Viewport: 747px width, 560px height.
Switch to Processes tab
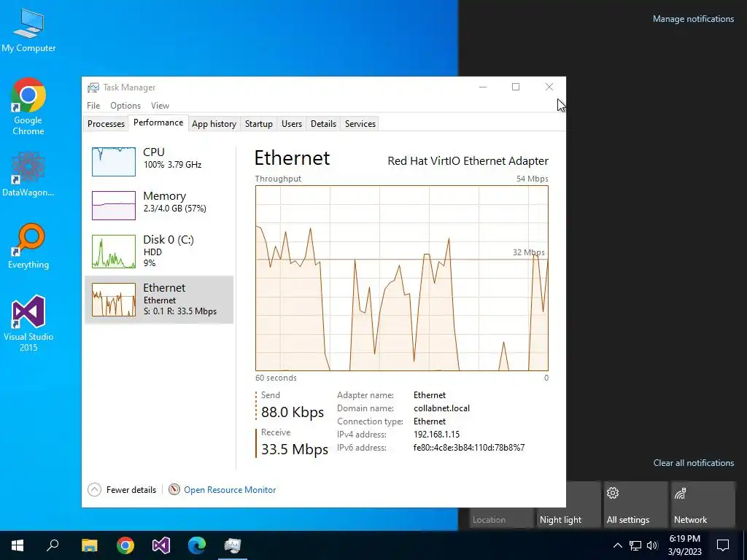coord(106,124)
